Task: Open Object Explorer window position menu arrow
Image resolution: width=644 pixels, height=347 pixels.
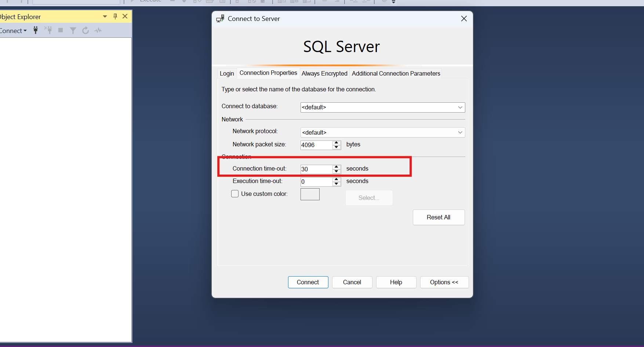Action: click(105, 17)
